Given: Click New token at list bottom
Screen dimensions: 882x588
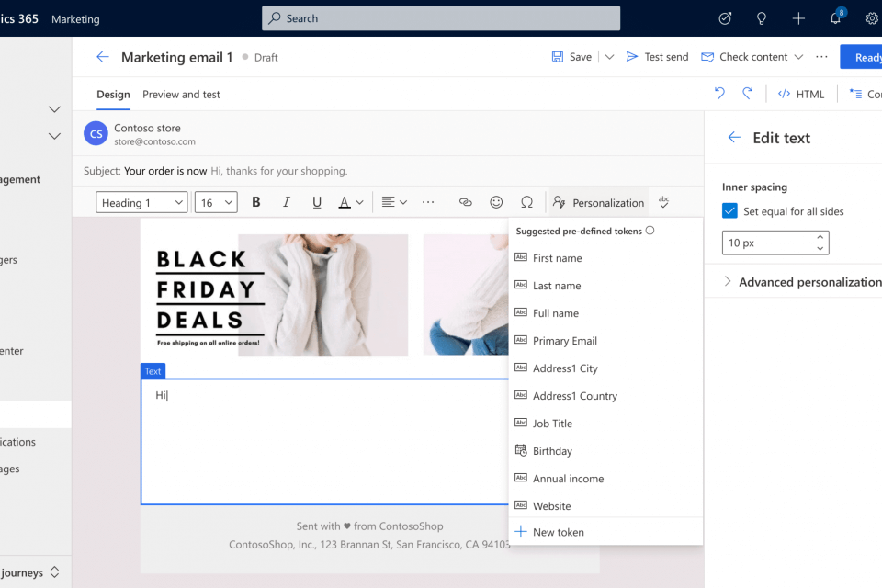Looking at the screenshot, I should coord(558,532).
